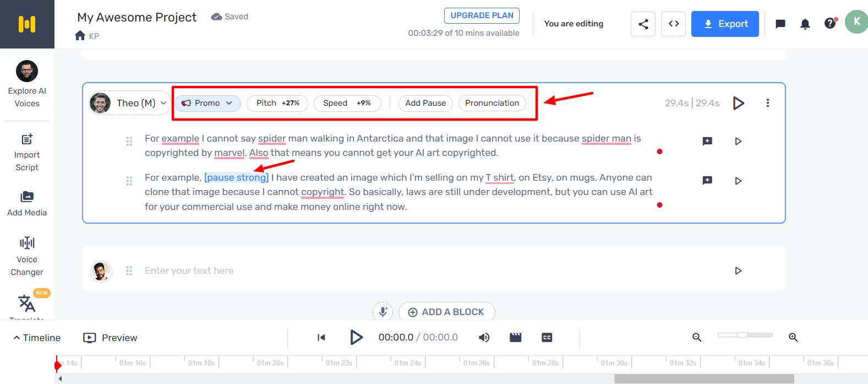Image resolution: width=868 pixels, height=384 pixels.
Task: Click the timeline zoom slider
Action: point(745,335)
